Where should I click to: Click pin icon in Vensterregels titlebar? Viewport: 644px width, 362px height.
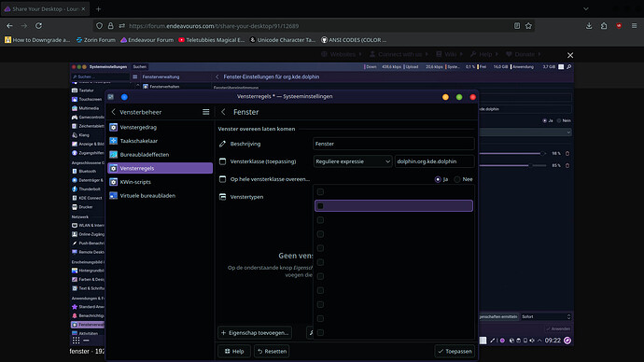tap(111, 97)
